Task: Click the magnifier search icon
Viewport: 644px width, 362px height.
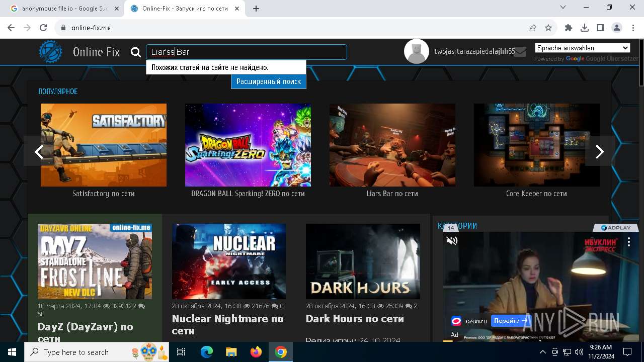Action: point(136,52)
